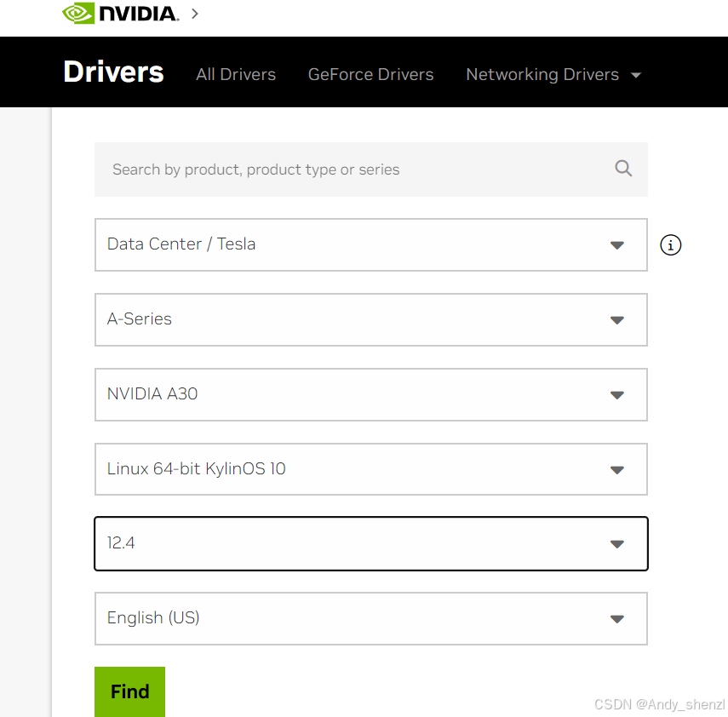
Task: Open the Drivers home heading link
Action: pos(113,72)
